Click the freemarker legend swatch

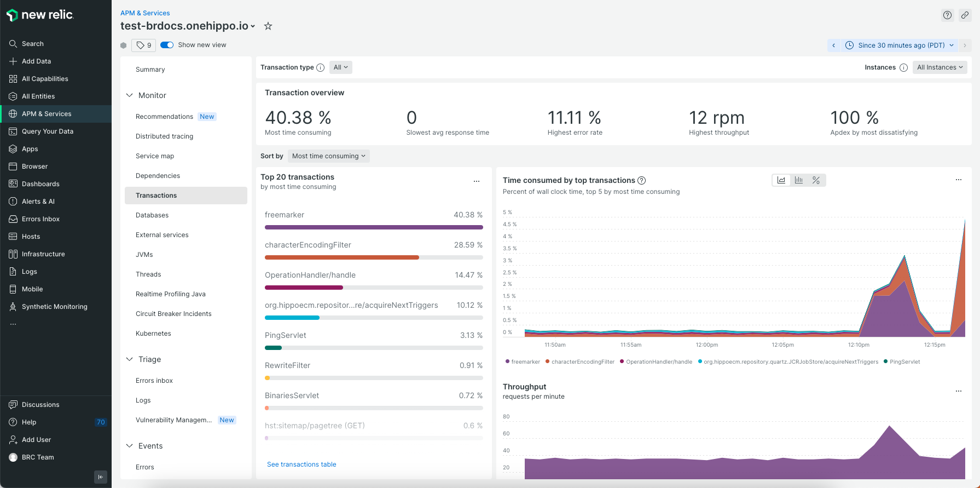[508, 361]
